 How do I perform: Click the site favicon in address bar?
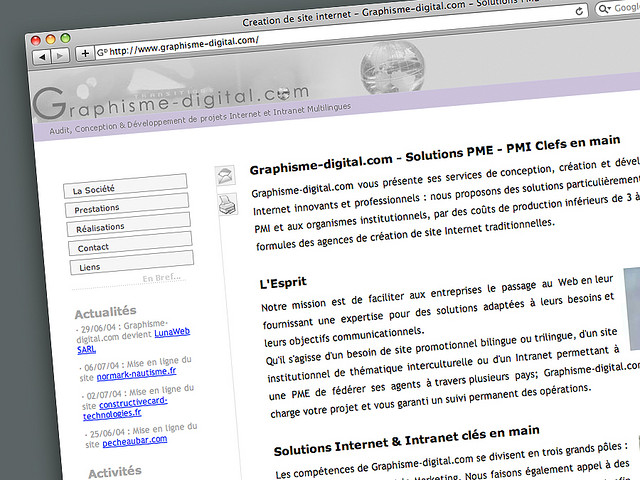pos(102,52)
